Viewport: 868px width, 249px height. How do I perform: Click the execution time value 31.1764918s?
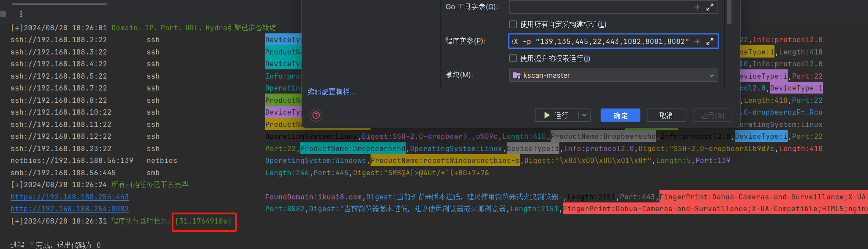click(x=203, y=221)
